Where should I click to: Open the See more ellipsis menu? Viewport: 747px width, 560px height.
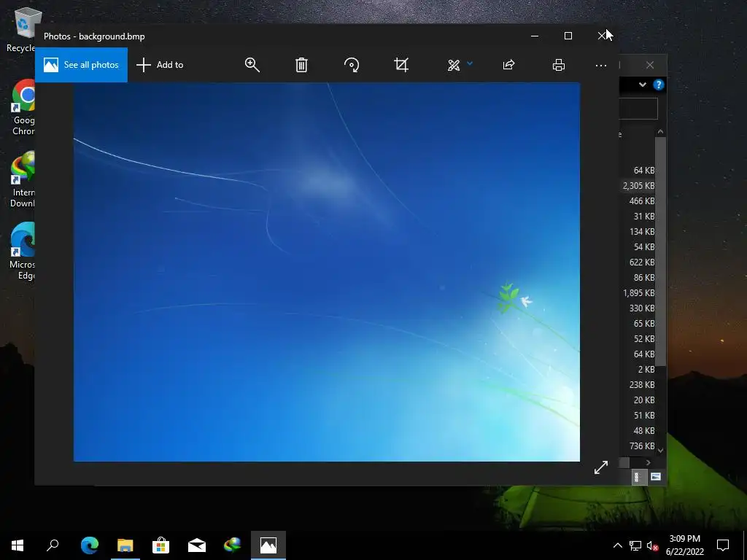click(601, 65)
